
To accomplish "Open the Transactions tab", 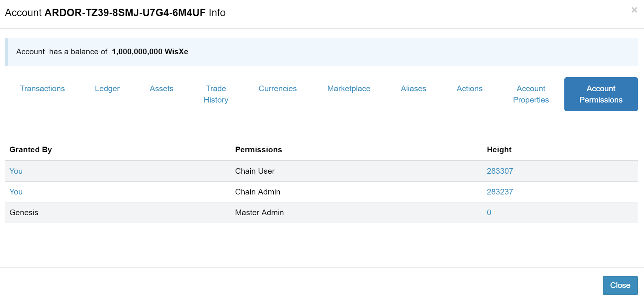I will click(42, 89).
